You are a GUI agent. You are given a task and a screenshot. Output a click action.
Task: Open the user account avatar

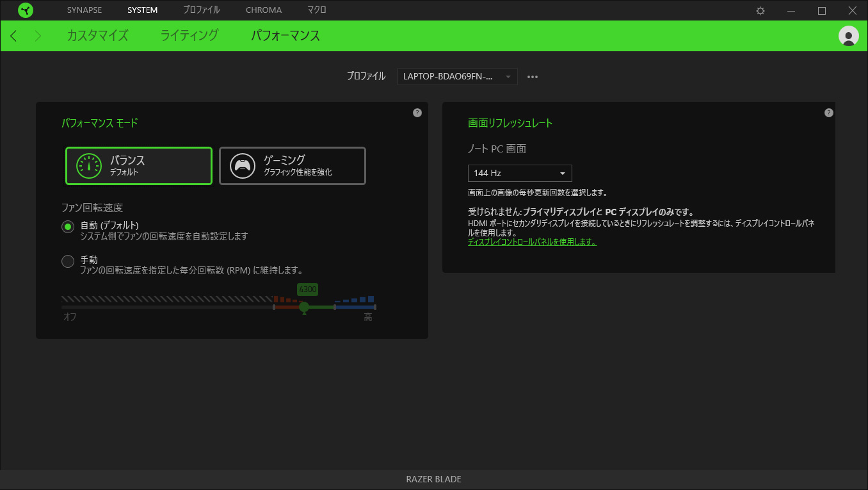(849, 36)
